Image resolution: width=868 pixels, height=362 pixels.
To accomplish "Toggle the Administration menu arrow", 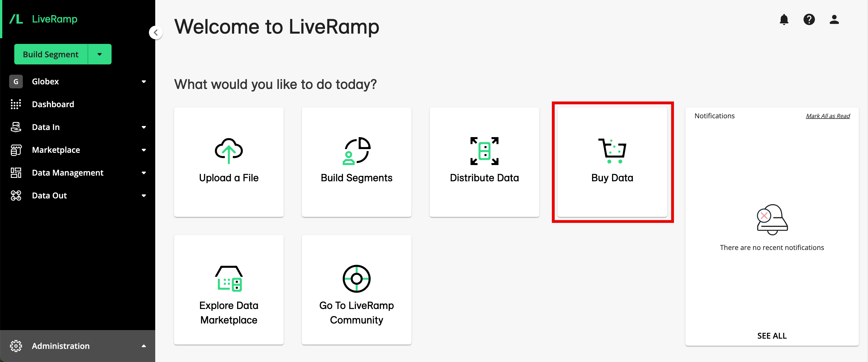I will tap(144, 346).
